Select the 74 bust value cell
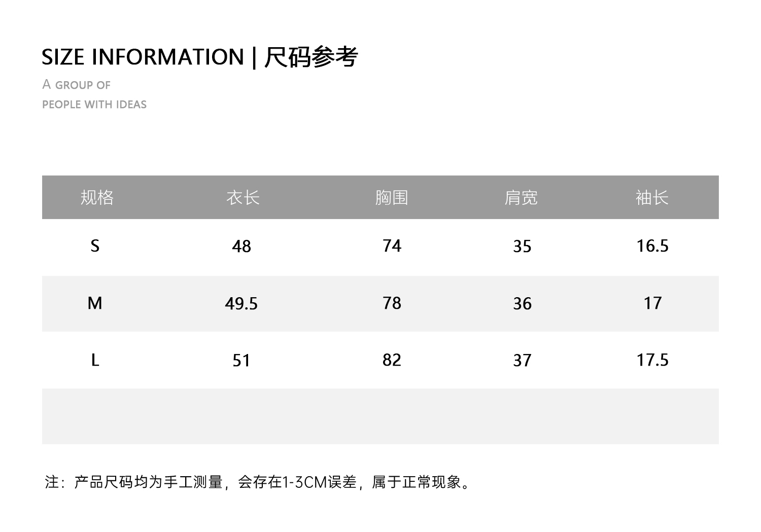The image size is (761, 532). pos(392,246)
